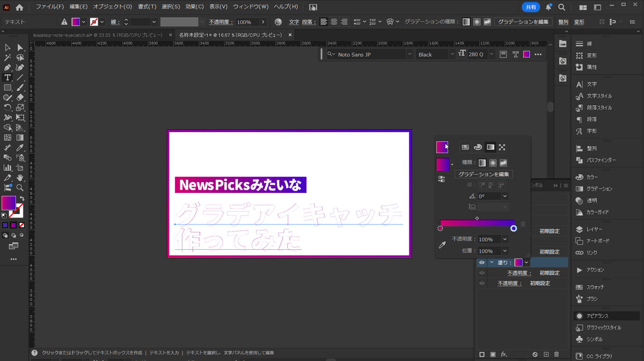The width and height of the screenshot is (644, 361).
Task: Click the blue 共有 share button
Action: (530, 7)
